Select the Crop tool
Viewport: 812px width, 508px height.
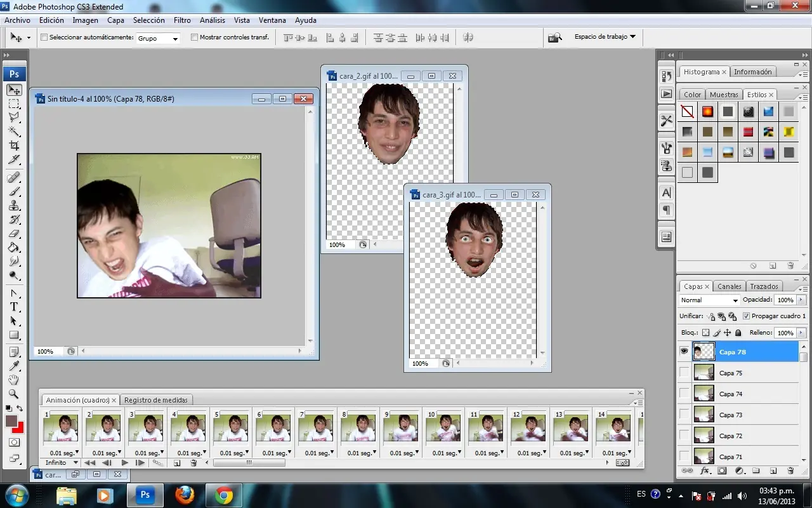pyautogui.click(x=14, y=145)
